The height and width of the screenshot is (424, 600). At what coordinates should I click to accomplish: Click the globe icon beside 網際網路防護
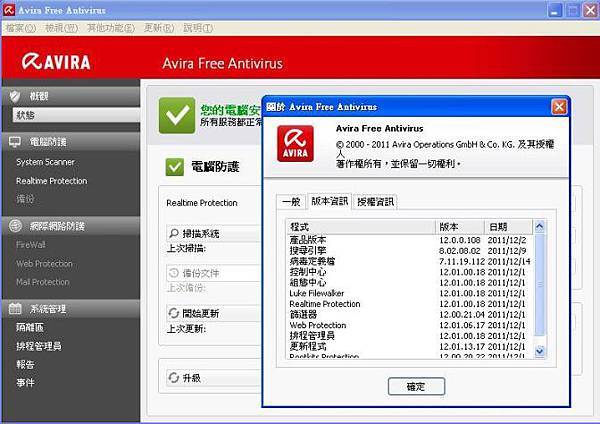pos(15,226)
